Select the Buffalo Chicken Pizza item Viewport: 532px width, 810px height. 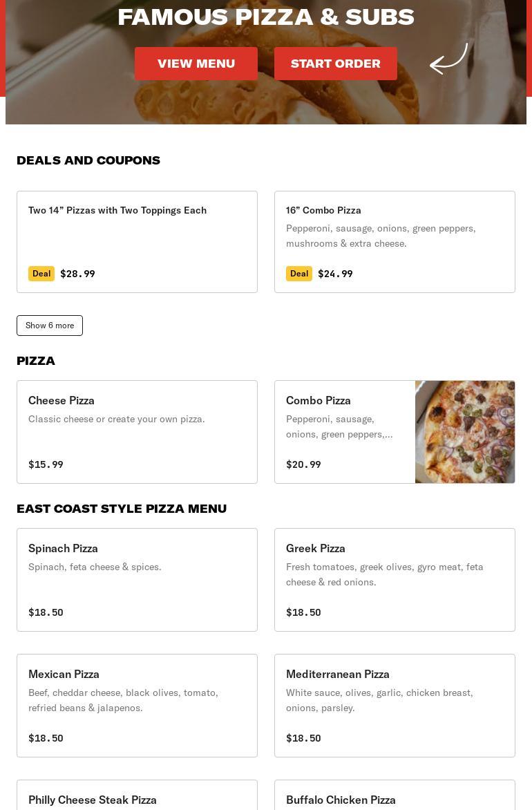click(341, 800)
